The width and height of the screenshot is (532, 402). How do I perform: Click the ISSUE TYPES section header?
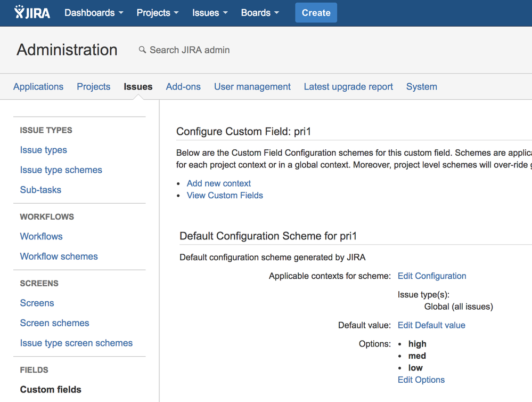(46, 130)
